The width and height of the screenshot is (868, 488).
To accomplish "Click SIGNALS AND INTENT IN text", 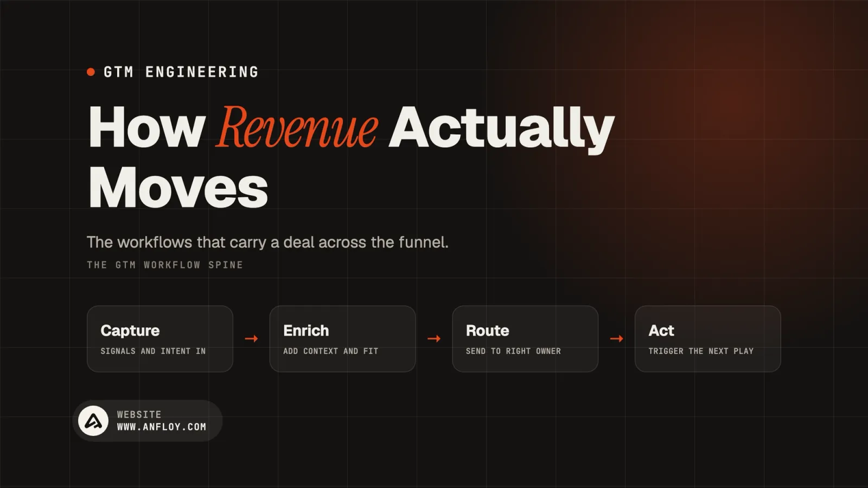I will tap(153, 351).
